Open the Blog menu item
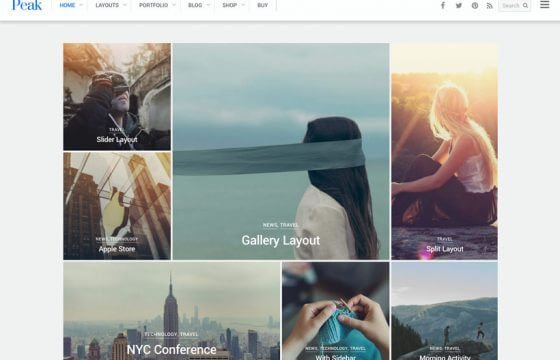 (195, 5)
